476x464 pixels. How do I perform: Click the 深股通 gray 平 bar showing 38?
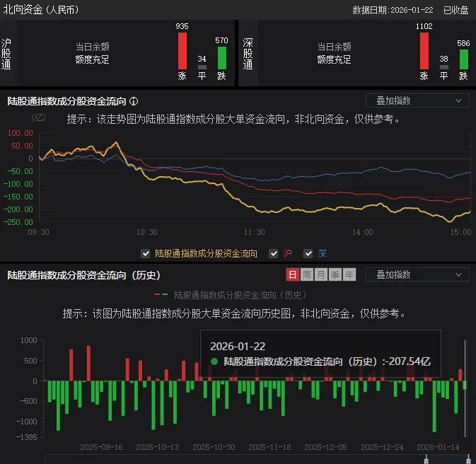pos(444,67)
